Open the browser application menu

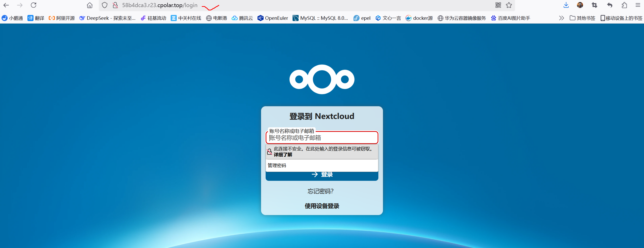coord(638,5)
